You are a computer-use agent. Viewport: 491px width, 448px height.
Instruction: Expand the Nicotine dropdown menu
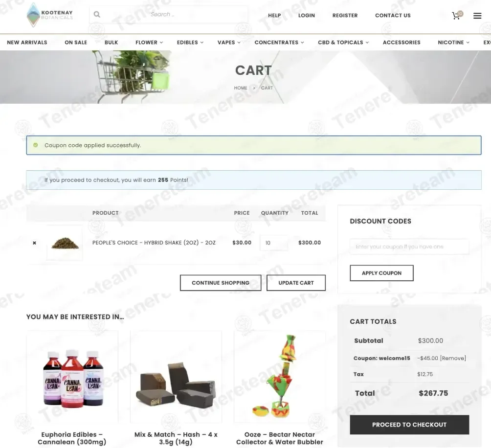[453, 42]
